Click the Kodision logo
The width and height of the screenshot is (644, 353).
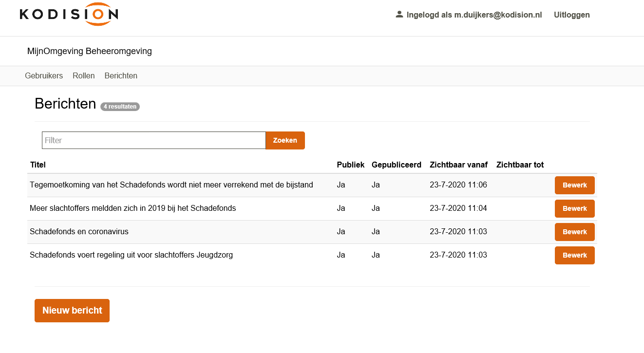click(x=69, y=15)
